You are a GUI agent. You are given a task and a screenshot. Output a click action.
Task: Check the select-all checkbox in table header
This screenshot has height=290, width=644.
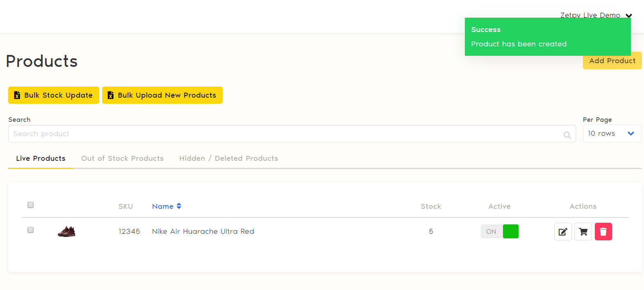(x=30, y=205)
